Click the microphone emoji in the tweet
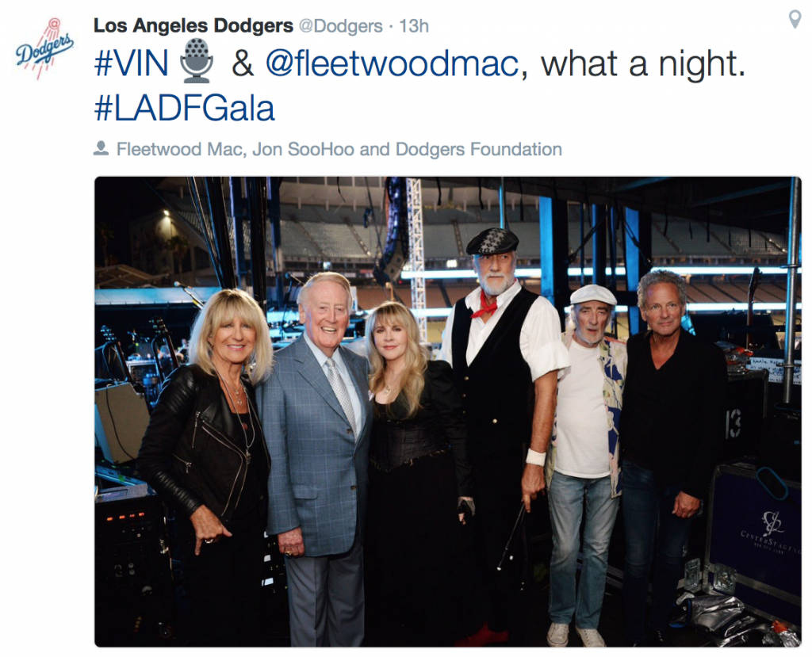The height and width of the screenshot is (657, 812). tap(197, 61)
